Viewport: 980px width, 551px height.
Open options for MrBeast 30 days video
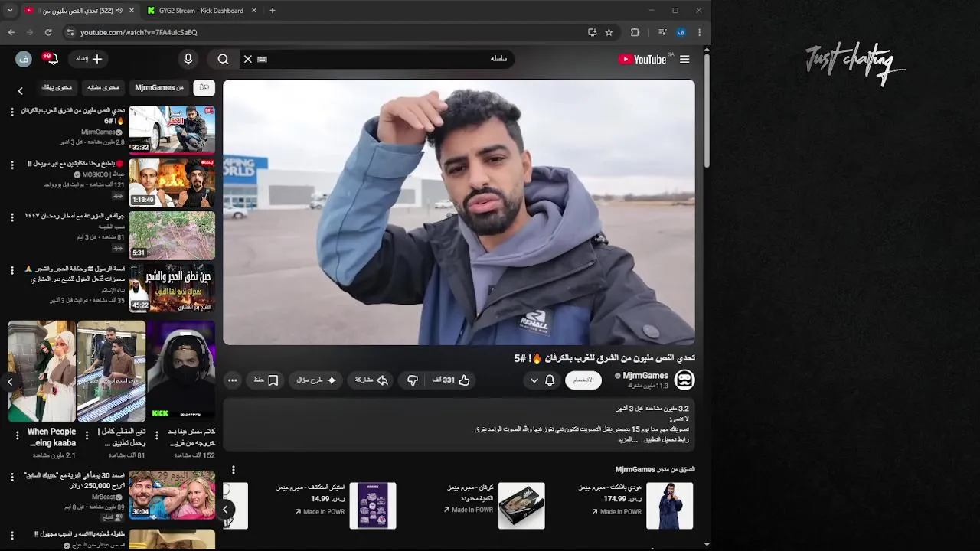point(11,477)
